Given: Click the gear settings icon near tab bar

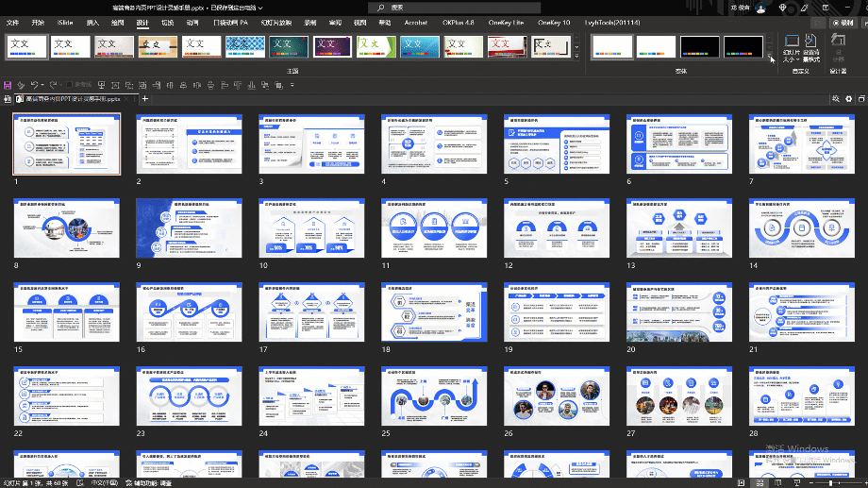Looking at the screenshot, I should (x=848, y=98).
